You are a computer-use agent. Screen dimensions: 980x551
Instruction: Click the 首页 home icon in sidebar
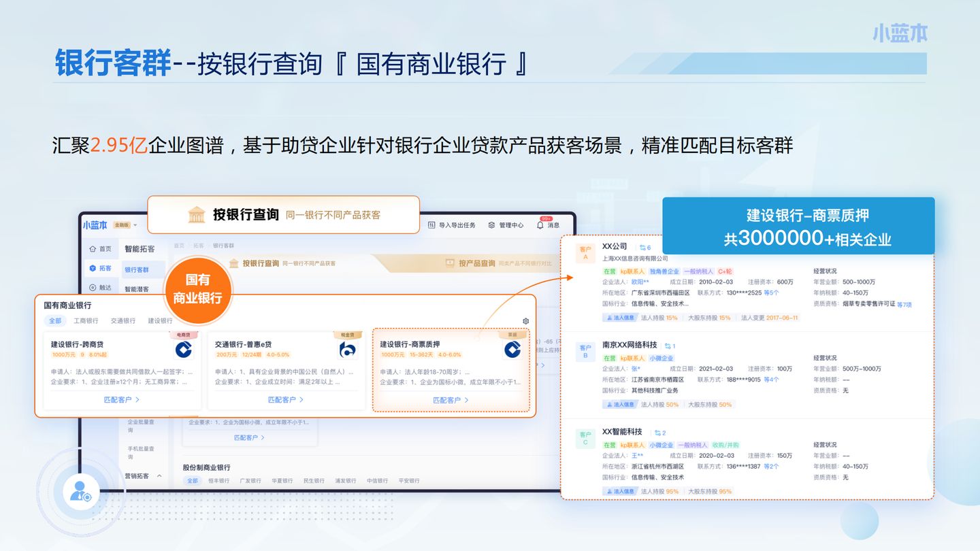93,249
